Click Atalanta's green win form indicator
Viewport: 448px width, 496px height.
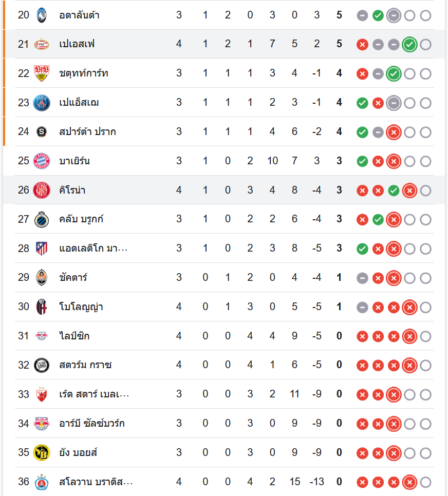pyautogui.click(x=378, y=15)
